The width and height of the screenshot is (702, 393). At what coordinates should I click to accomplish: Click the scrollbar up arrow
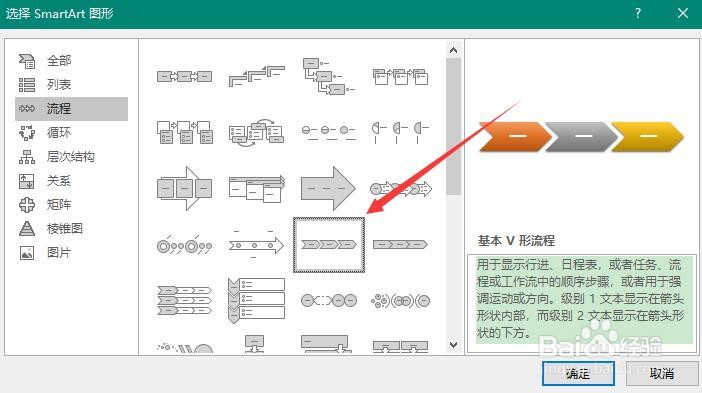(454, 50)
